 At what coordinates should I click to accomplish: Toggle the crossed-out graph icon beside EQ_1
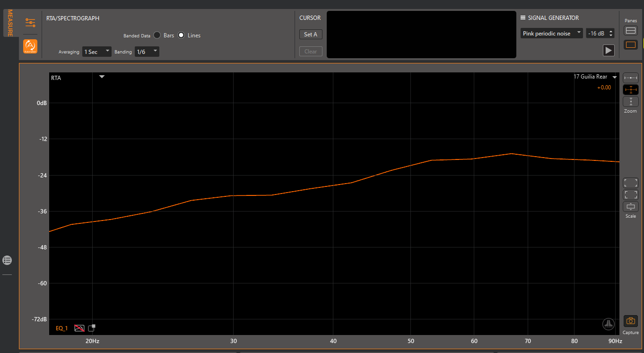tap(79, 328)
